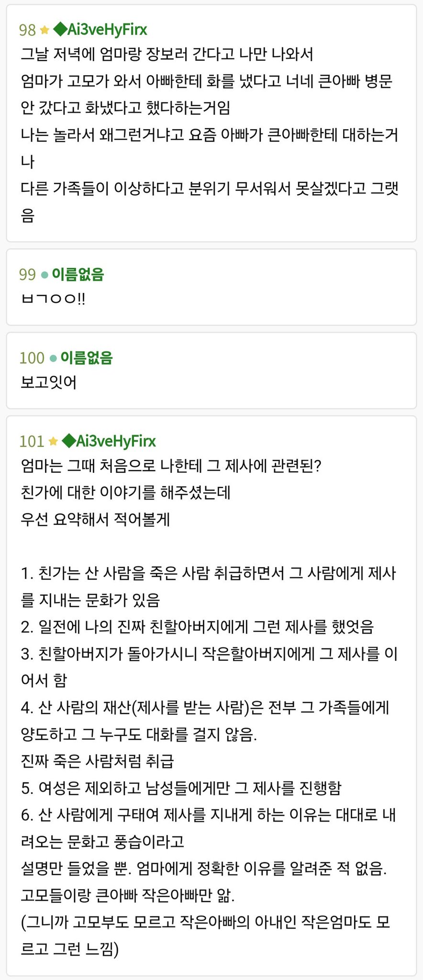Viewport: 423px width, 980px height.
Task: Click the teal dot in post 99
Action: (x=45, y=275)
